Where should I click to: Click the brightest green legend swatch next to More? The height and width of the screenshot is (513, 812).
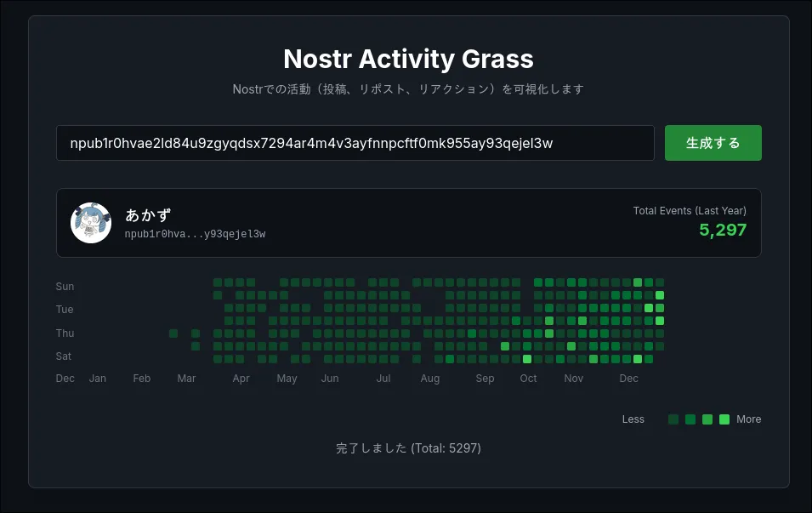[x=724, y=419]
